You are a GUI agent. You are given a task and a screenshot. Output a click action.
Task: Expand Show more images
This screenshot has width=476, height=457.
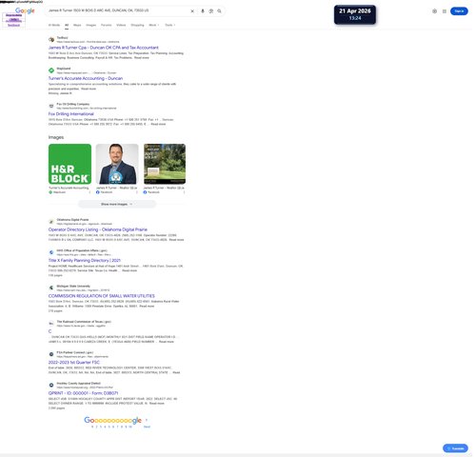tap(117, 204)
